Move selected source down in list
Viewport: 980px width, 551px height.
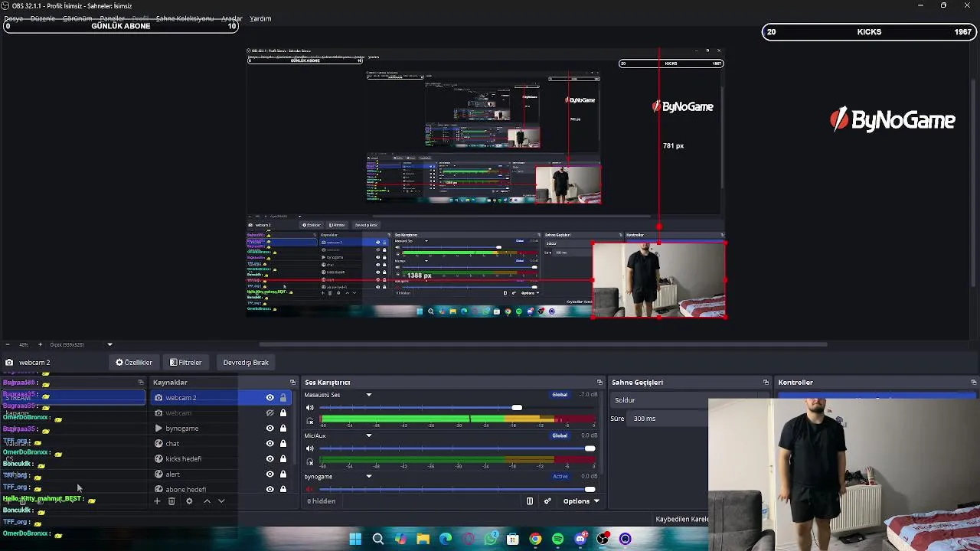pyautogui.click(x=221, y=501)
